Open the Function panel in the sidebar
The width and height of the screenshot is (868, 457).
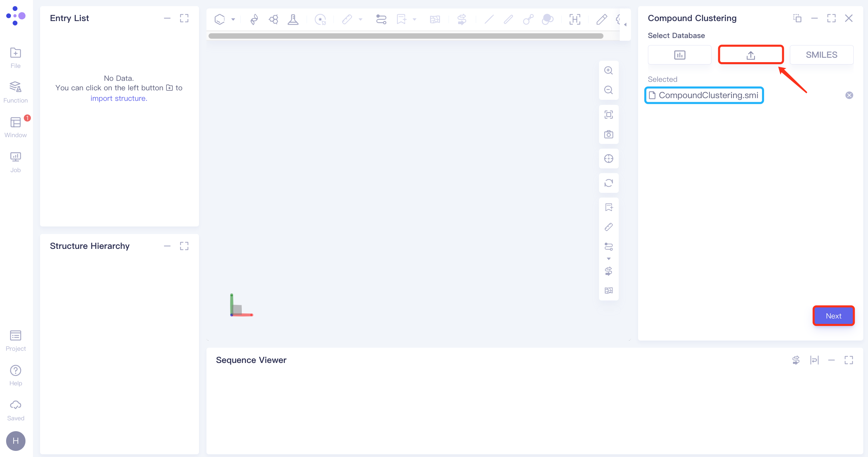point(15,92)
